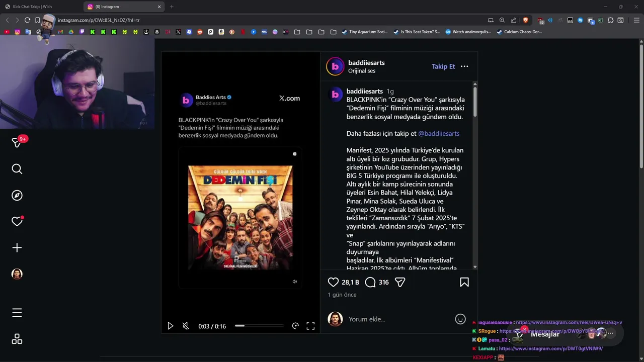Open Tiny Aquarium bookmark

point(365,32)
